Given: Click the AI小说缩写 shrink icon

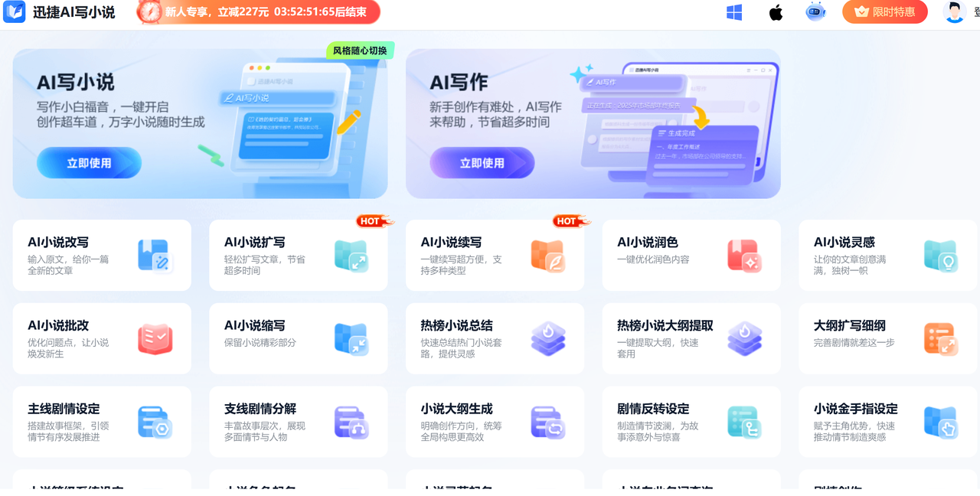Looking at the screenshot, I should (x=351, y=339).
